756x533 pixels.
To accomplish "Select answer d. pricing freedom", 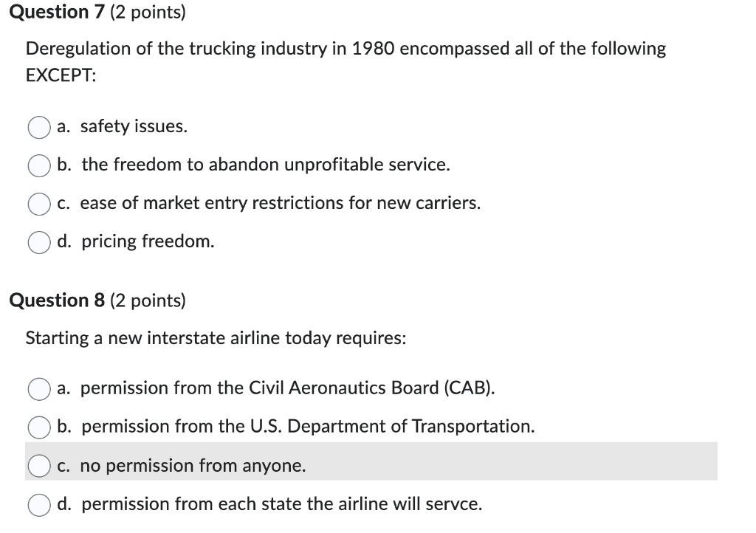I will tap(38, 241).
